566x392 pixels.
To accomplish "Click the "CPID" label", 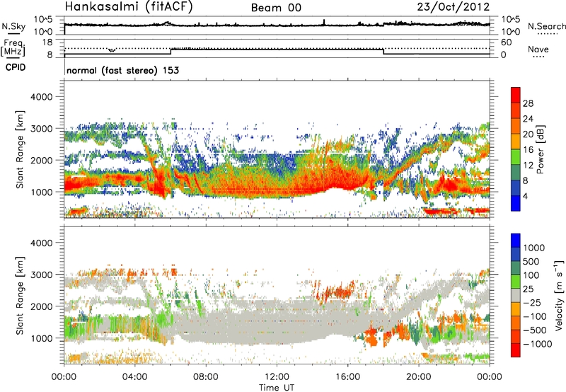I will click(x=16, y=67).
